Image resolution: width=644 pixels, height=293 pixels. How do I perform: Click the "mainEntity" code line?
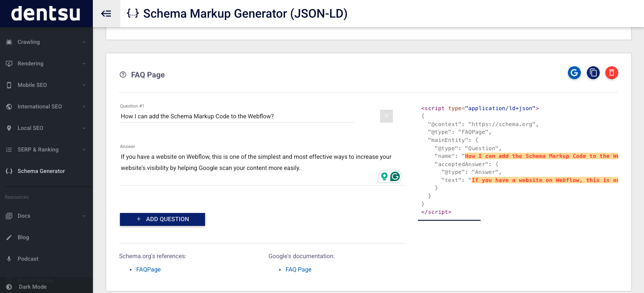453,140
